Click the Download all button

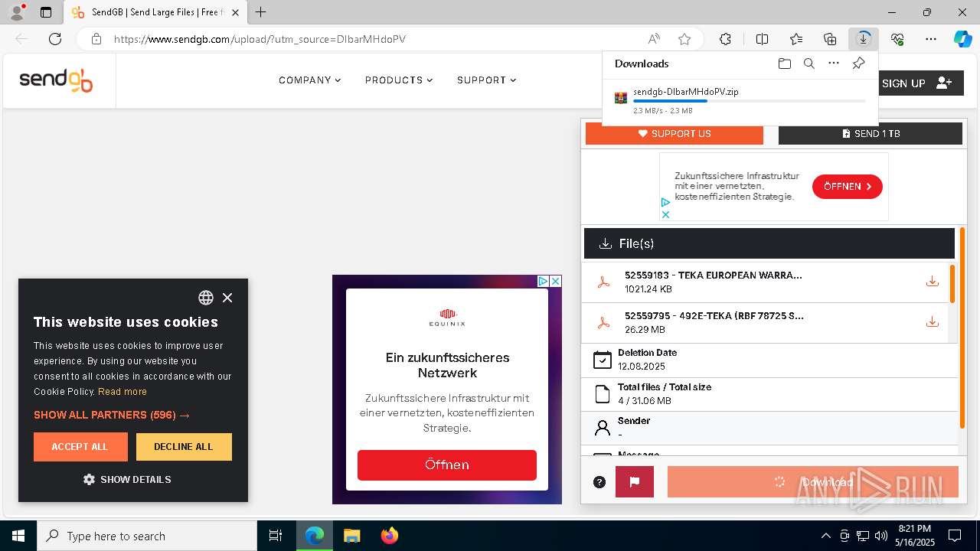pos(813,482)
